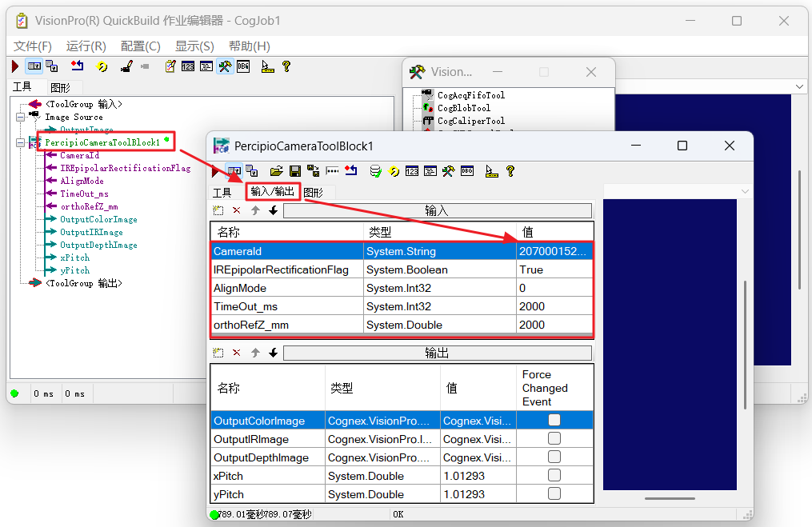This screenshot has height=527, width=812.
Task: Check Force Changed Event for OutputDepthImage
Action: [x=554, y=457]
